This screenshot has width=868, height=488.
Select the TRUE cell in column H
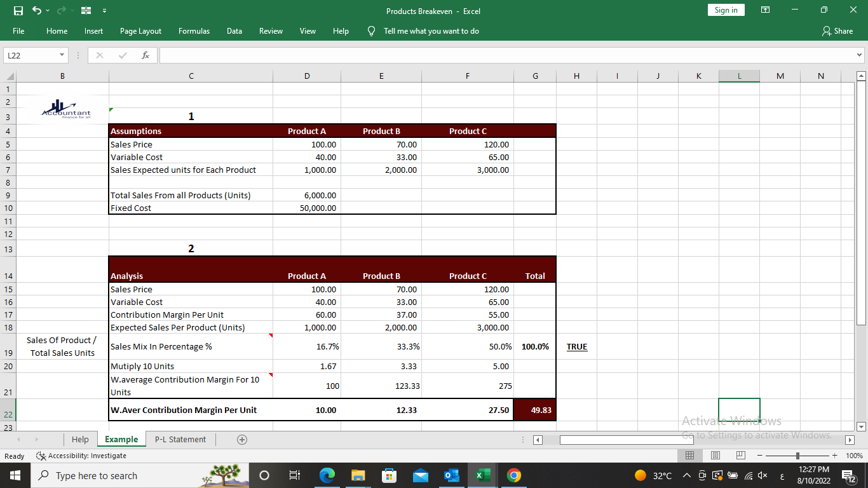(577, 346)
